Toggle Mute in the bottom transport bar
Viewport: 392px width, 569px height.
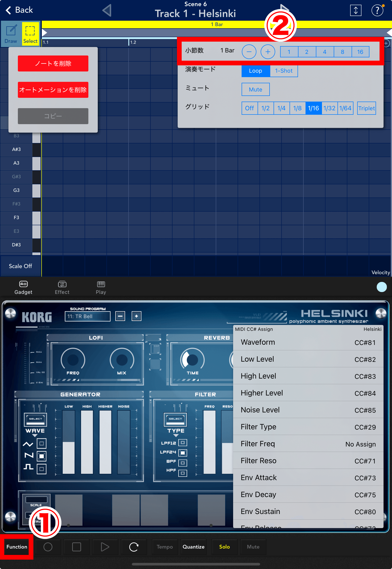(253, 547)
